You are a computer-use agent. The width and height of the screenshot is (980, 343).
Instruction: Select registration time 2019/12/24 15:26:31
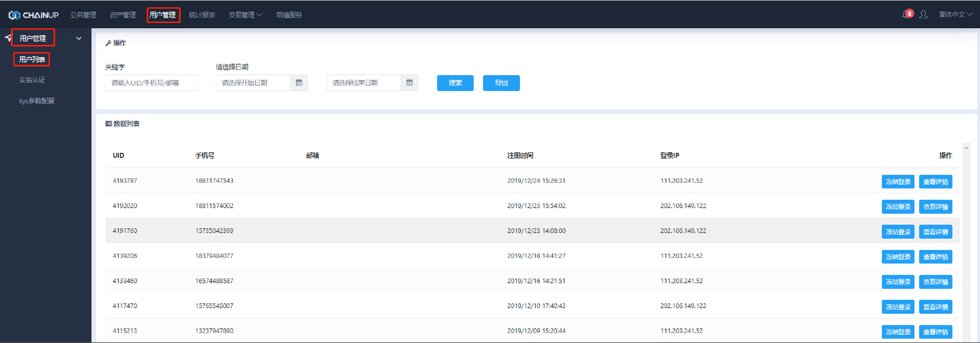pyautogui.click(x=536, y=180)
